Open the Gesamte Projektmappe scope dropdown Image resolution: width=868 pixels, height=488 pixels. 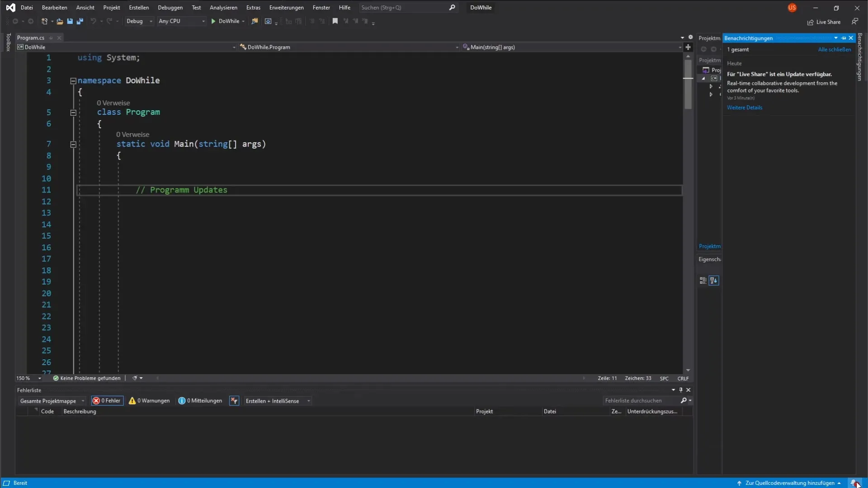point(52,401)
